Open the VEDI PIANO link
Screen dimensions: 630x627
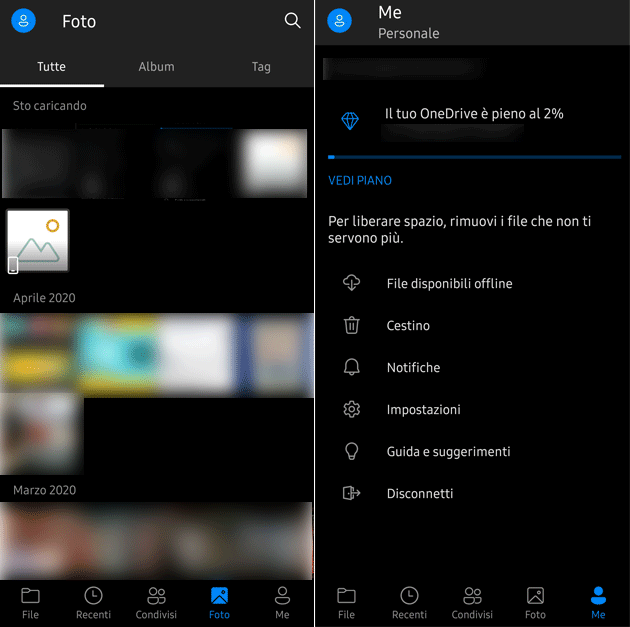coord(360,181)
